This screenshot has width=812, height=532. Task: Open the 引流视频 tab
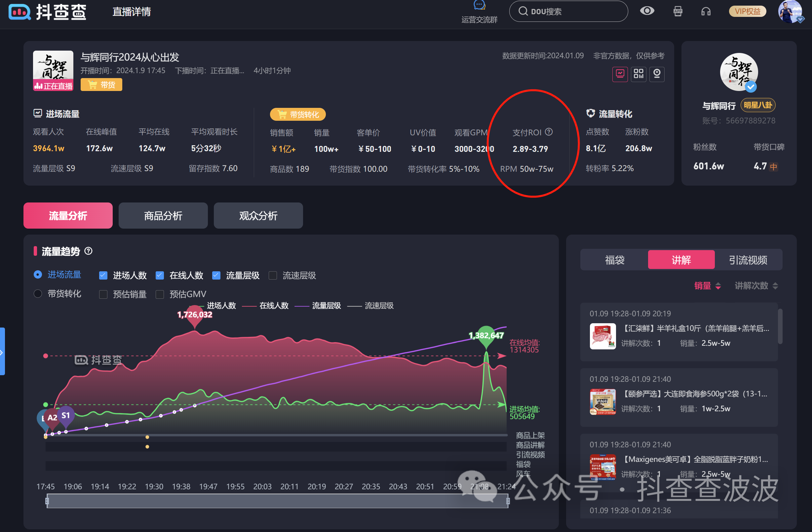coord(748,259)
